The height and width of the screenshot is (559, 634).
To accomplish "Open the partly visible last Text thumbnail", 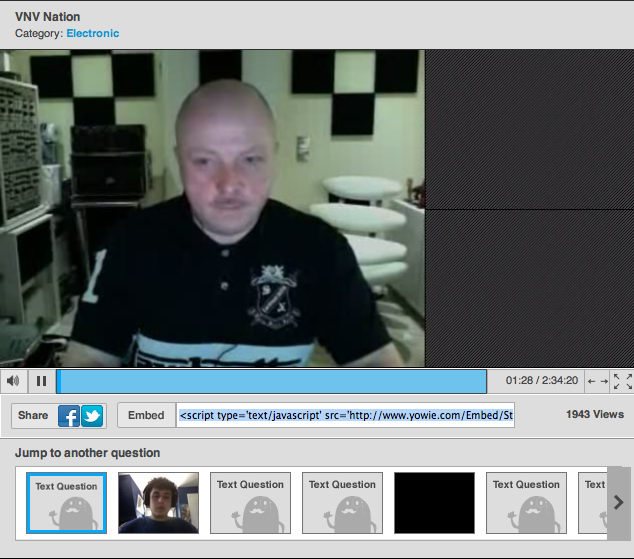I will tap(593, 503).
